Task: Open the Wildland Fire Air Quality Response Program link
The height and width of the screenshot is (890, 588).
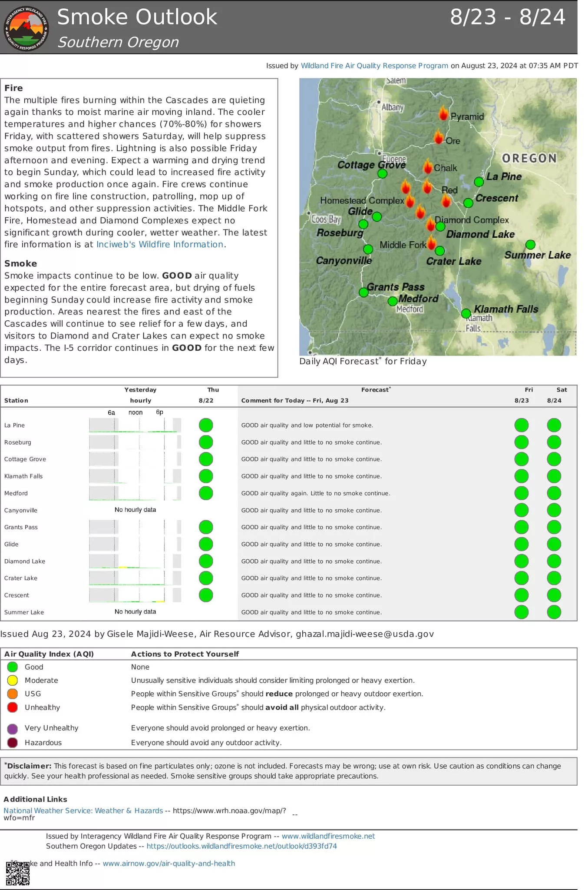Action: tap(374, 66)
